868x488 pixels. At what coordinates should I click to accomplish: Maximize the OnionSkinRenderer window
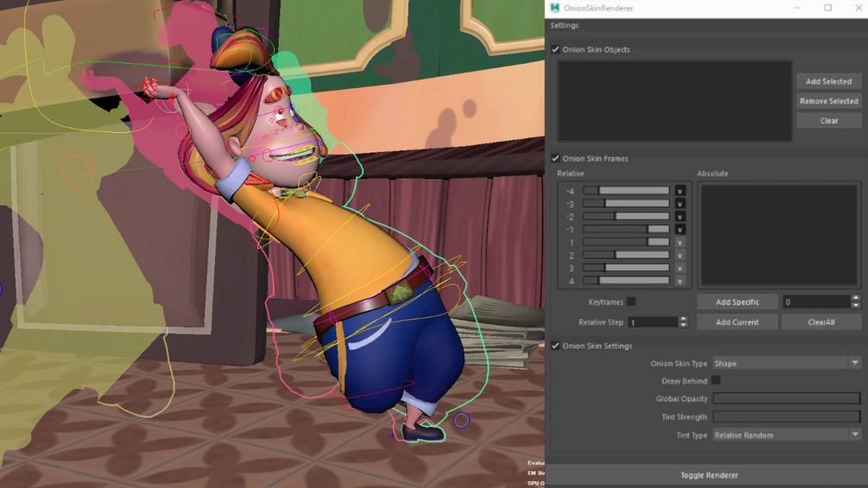click(827, 8)
